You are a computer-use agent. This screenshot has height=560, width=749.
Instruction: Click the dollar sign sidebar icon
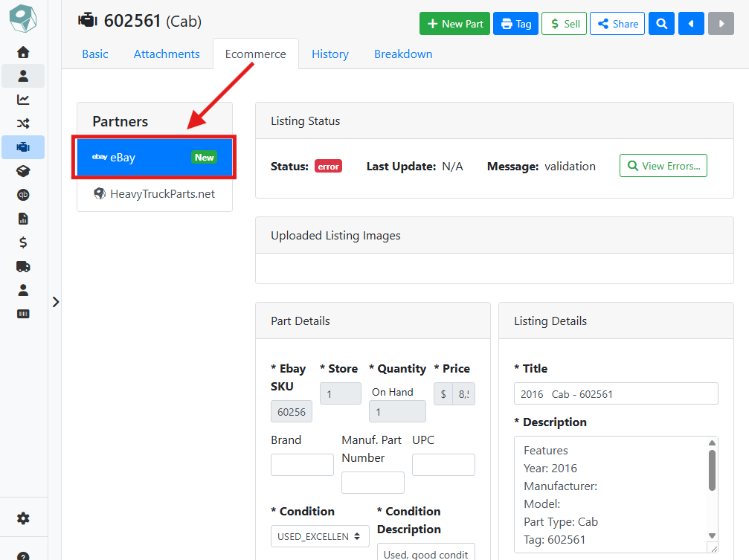(x=23, y=242)
